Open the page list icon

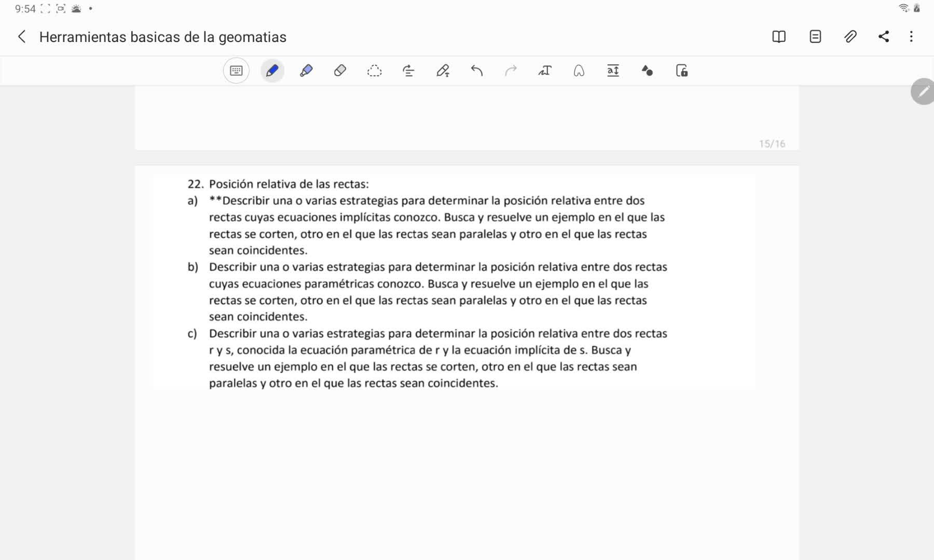point(815,37)
